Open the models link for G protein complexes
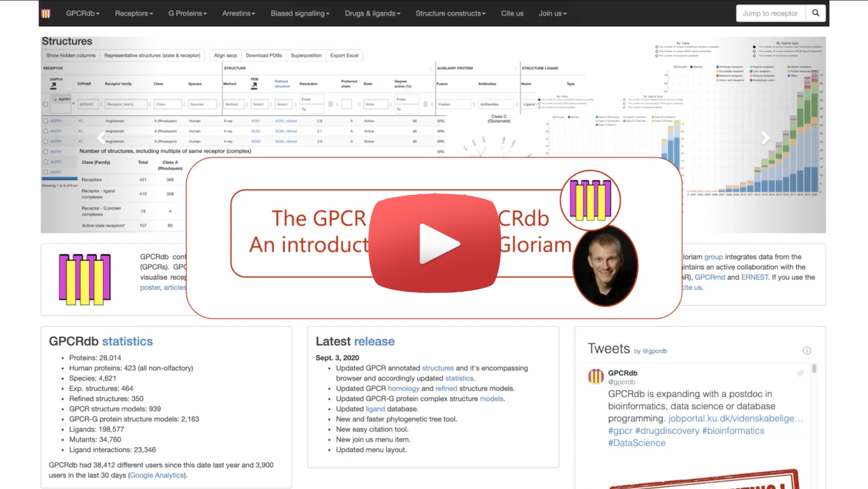Image resolution: width=868 pixels, height=489 pixels. (x=491, y=399)
